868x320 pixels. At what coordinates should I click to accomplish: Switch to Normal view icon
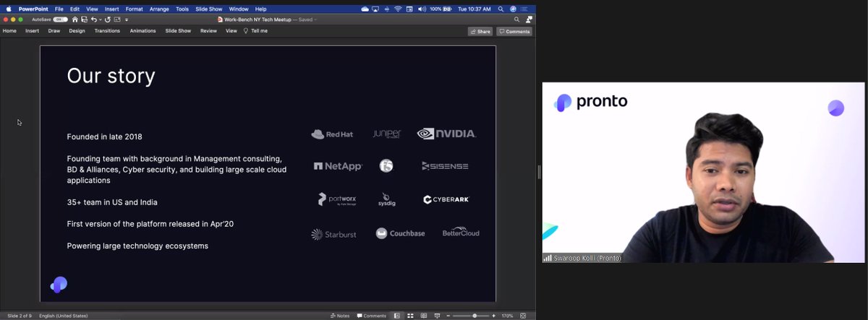click(x=396, y=316)
